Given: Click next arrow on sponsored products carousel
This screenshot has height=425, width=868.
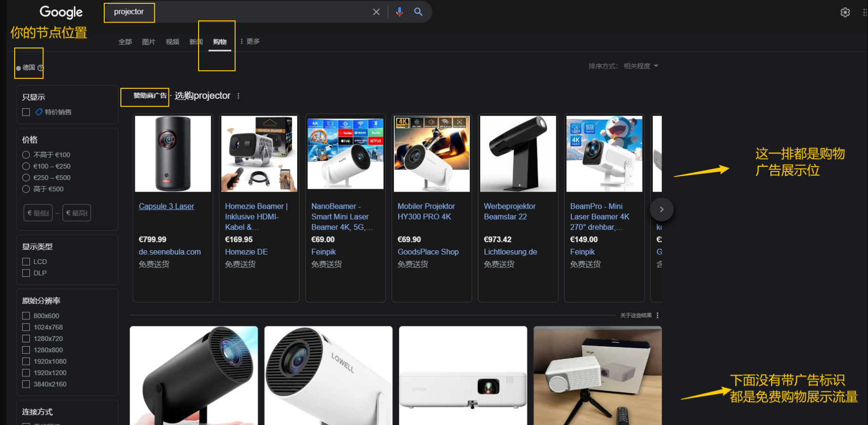Looking at the screenshot, I should (661, 209).
